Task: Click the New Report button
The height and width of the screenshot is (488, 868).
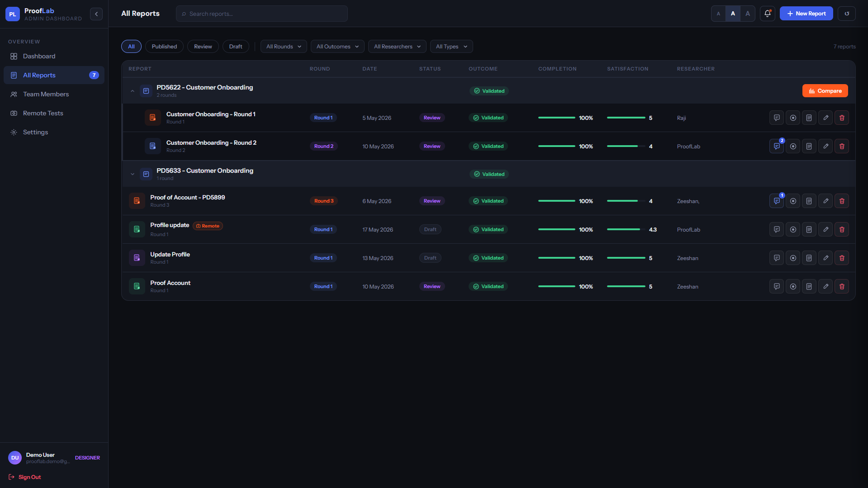Action: tap(806, 14)
